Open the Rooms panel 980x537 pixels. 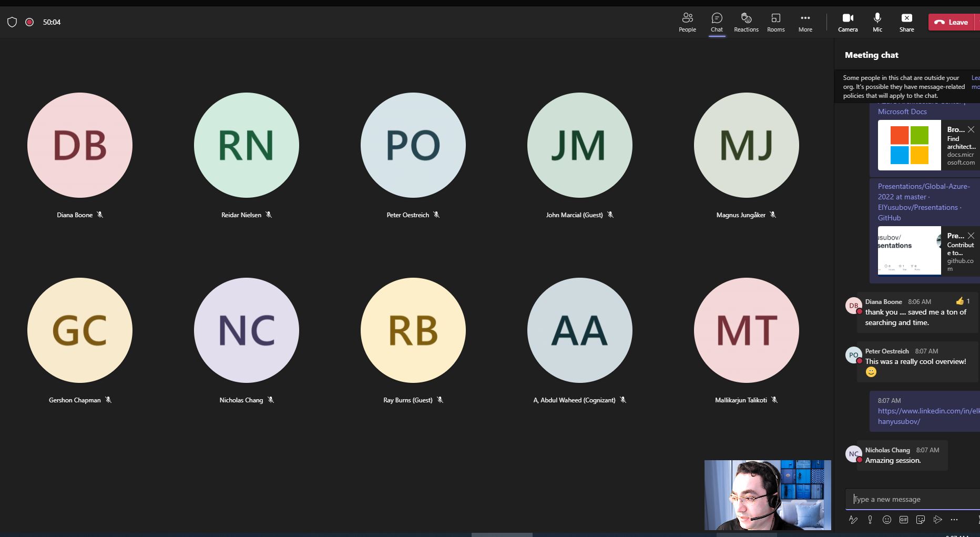pos(775,22)
